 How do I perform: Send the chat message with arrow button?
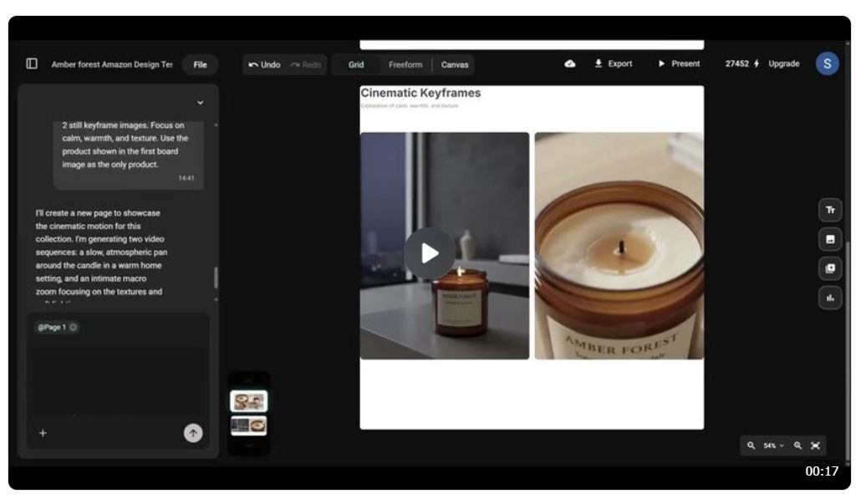pos(193,433)
